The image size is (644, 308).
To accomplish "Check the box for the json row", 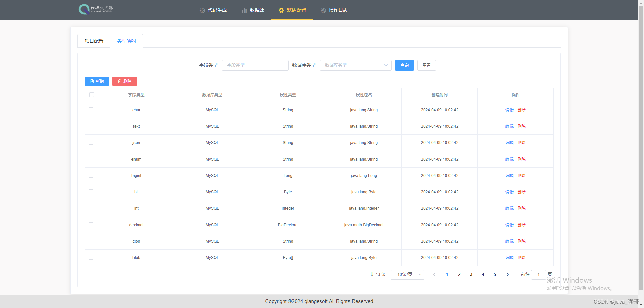I will pyautogui.click(x=91, y=142).
